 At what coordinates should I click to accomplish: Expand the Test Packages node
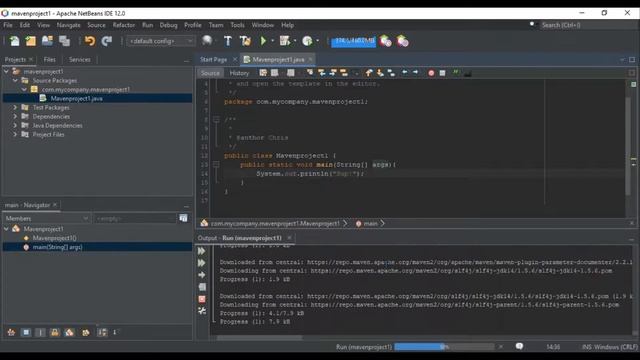tap(15, 107)
